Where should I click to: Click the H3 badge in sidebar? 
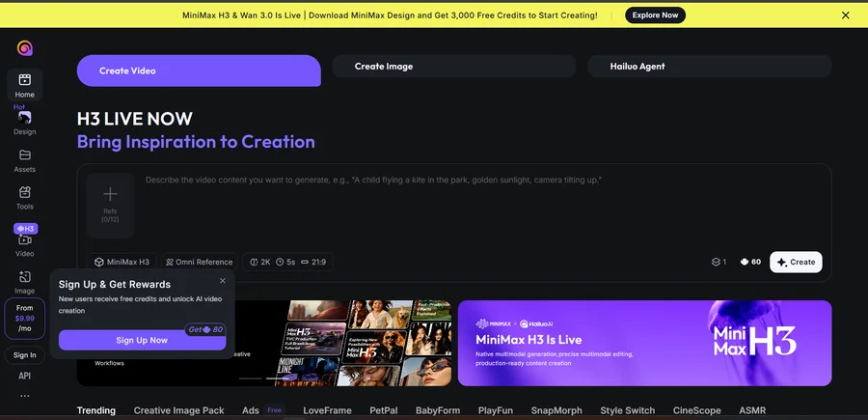(25, 228)
